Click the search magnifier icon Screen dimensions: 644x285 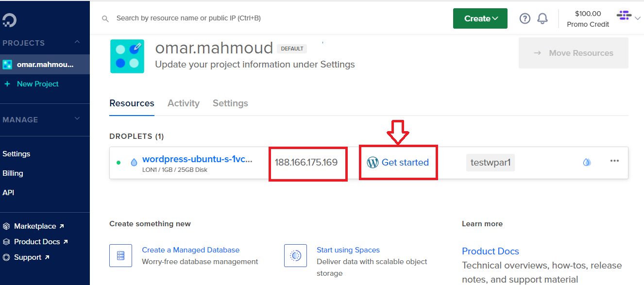coord(105,18)
